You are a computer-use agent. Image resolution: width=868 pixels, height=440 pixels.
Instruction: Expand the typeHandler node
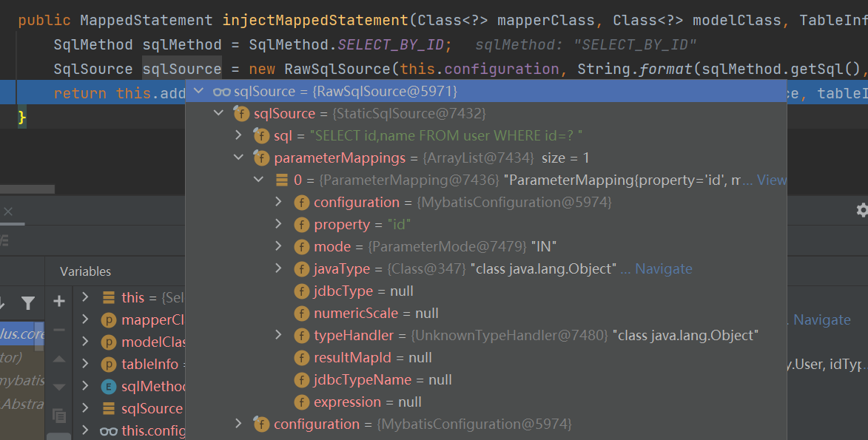pyautogui.click(x=278, y=335)
